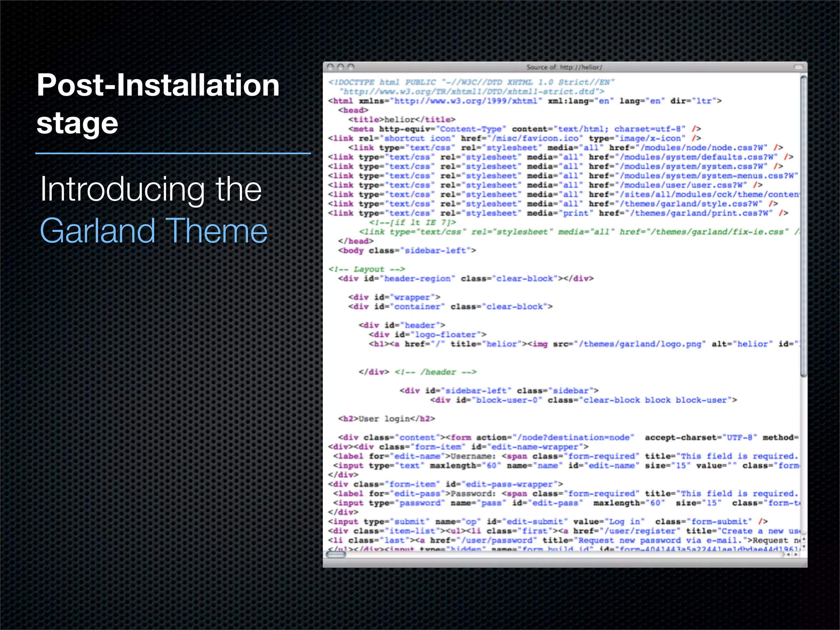Click the garland/style.css link line
The image size is (840, 630).
[553, 204]
